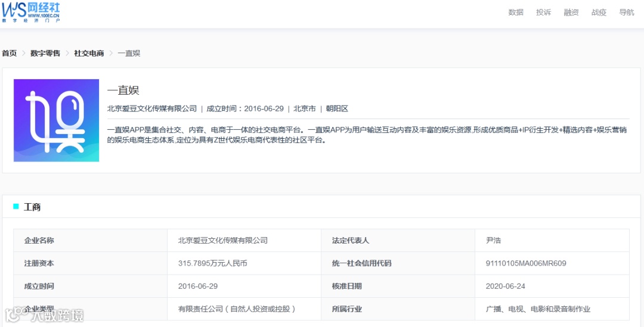Click the 一直娱 breadcrumb text
Screen dimensions: 644x327
click(129, 54)
